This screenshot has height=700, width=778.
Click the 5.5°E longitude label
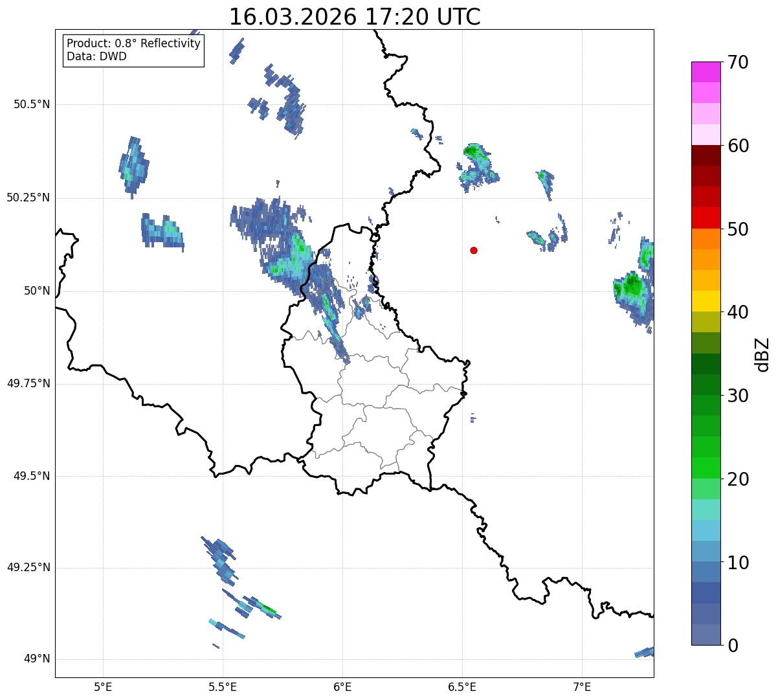223,686
